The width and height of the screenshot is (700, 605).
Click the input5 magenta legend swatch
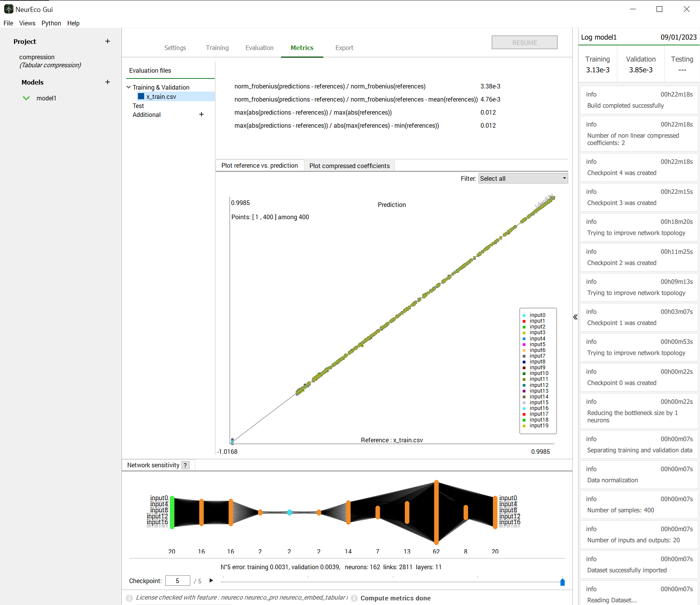pos(524,345)
